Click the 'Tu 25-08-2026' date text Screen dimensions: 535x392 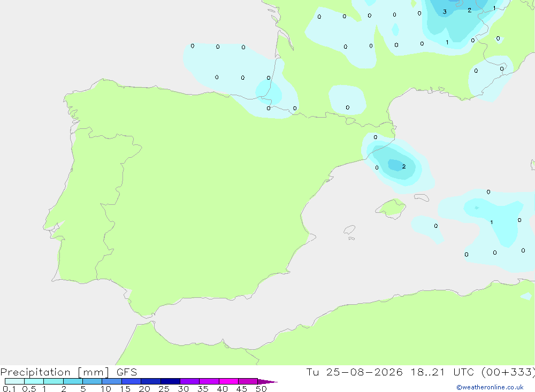354,372
